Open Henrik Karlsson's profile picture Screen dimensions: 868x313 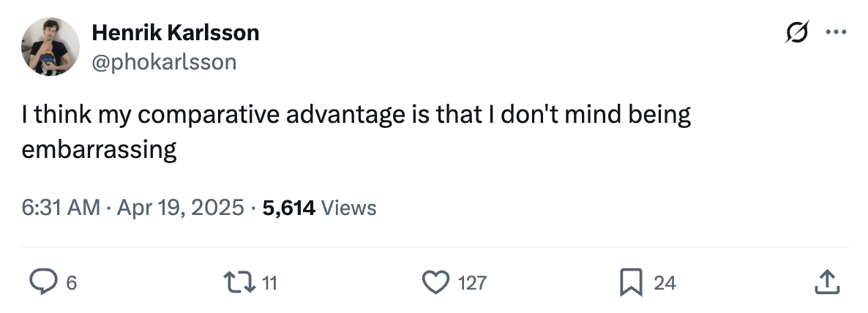[50, 47]
